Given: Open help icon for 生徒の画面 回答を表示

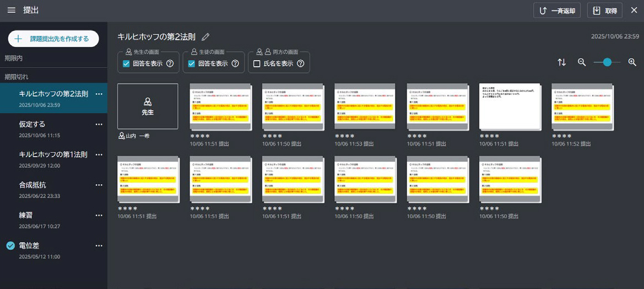Looking at the screenshot, I should pyautogui.click(x=235, y=64).
